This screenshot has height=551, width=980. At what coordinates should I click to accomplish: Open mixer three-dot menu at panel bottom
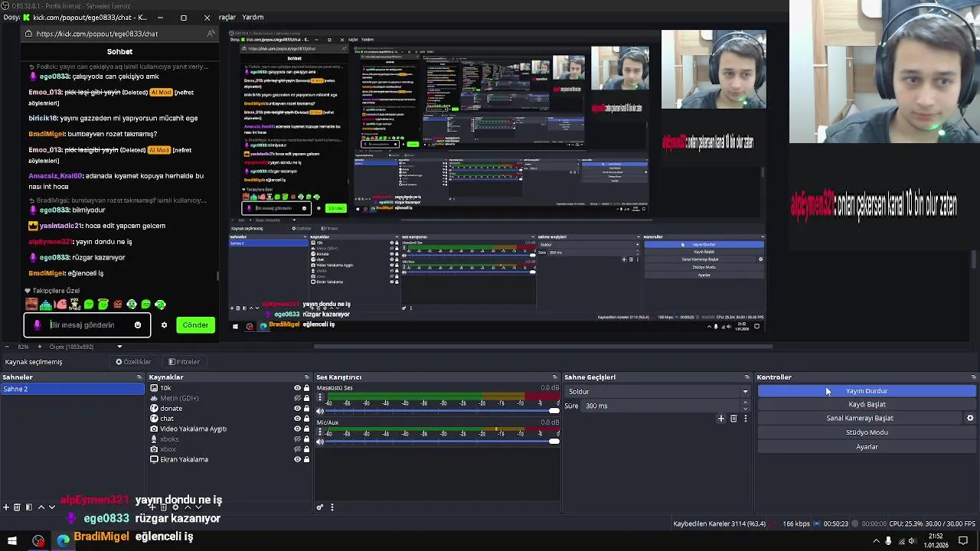pos(332,507)
